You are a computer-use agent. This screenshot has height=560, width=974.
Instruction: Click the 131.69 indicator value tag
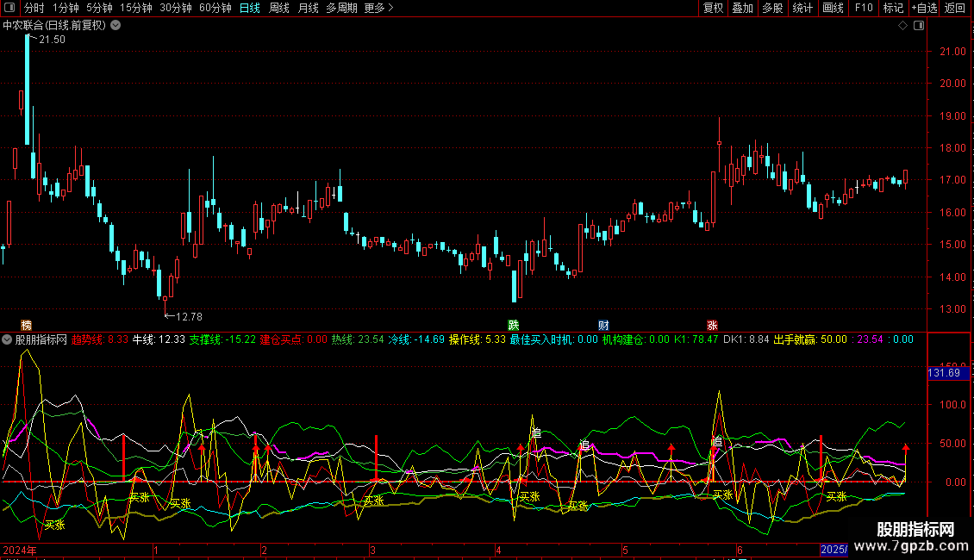(944, 373)
